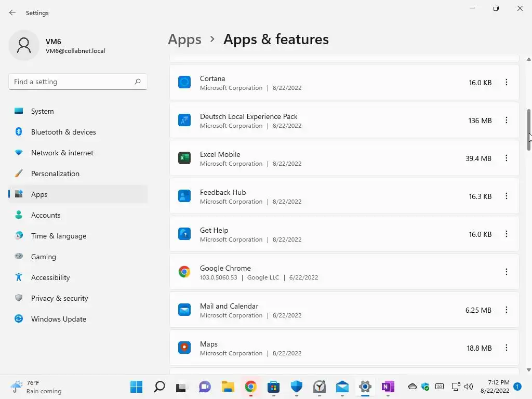Viewport: 532px width, 399px height.
Task: Click the Maps 18.8 MB size value
Action: click(x=479, y=348)
